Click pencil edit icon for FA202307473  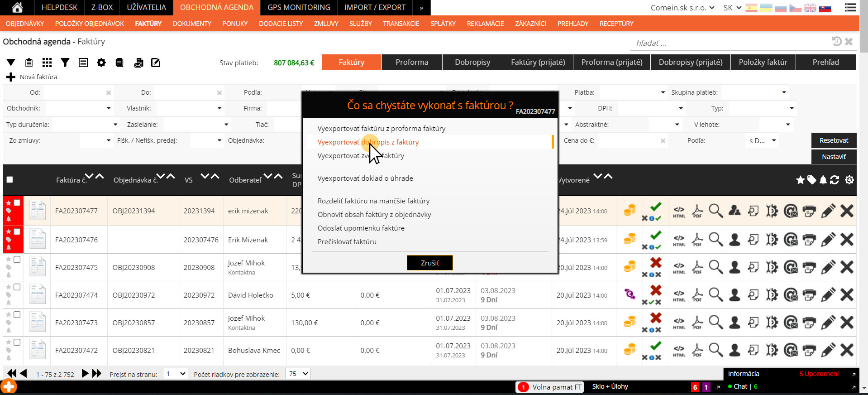828,323
